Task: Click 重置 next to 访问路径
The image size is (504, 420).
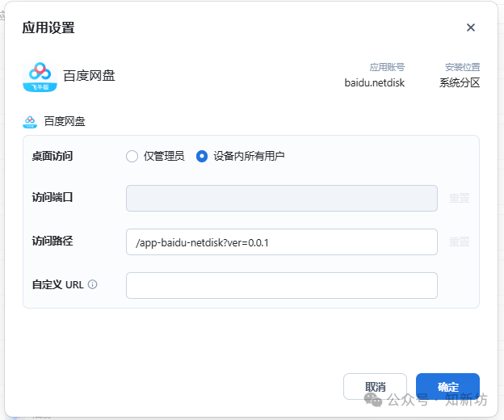Action: [x=459, y=242]
